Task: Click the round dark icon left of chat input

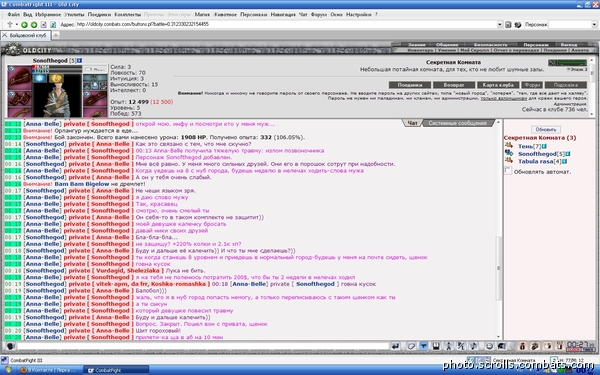Action: (x=10, y=346)
